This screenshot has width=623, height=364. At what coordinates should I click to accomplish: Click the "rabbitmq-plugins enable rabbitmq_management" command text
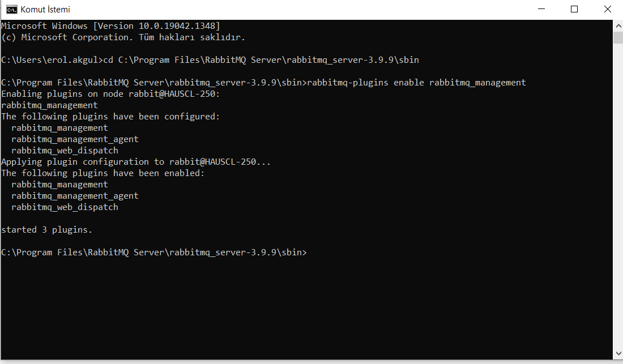416,83
